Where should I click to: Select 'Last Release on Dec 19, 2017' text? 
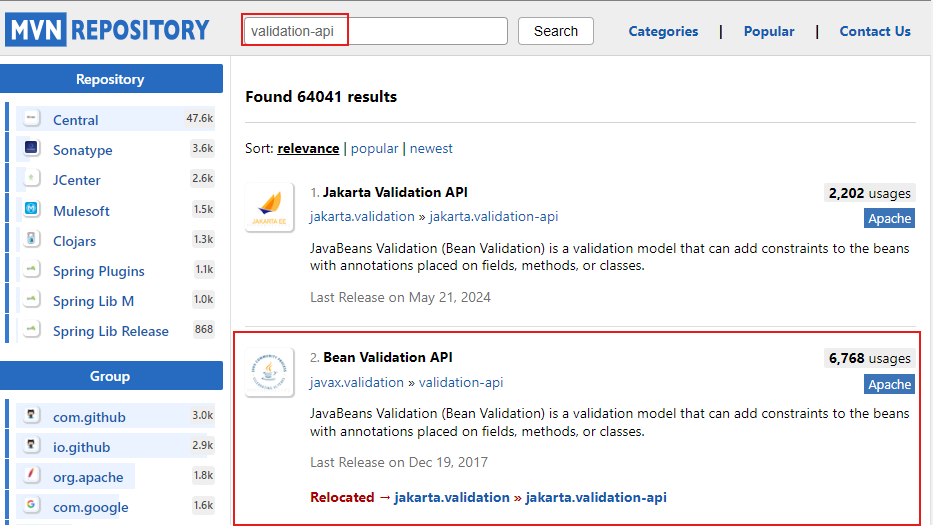[x=399, y=462]
